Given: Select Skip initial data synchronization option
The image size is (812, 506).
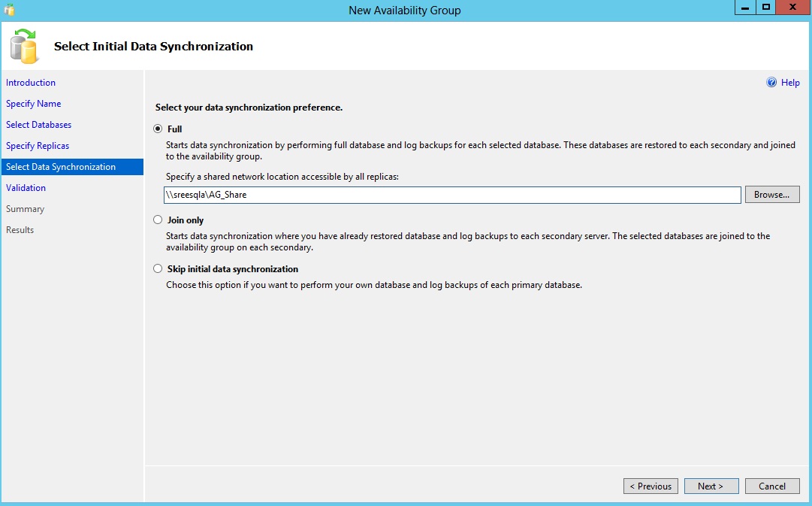Looking at the screenshot, I should (158, 269).
